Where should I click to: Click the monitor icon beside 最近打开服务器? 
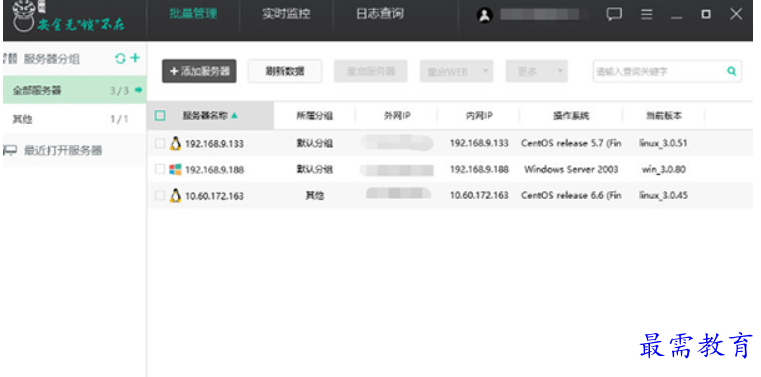click(x=10, y=150)
